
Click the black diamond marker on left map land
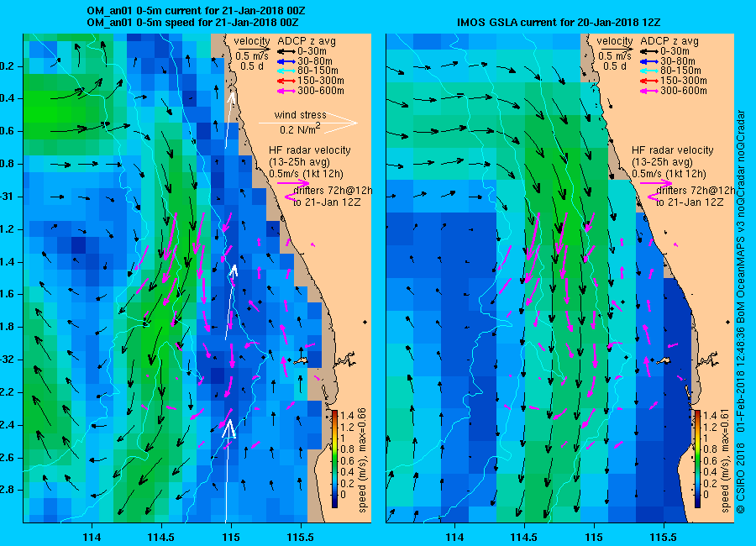pos(365,322)
